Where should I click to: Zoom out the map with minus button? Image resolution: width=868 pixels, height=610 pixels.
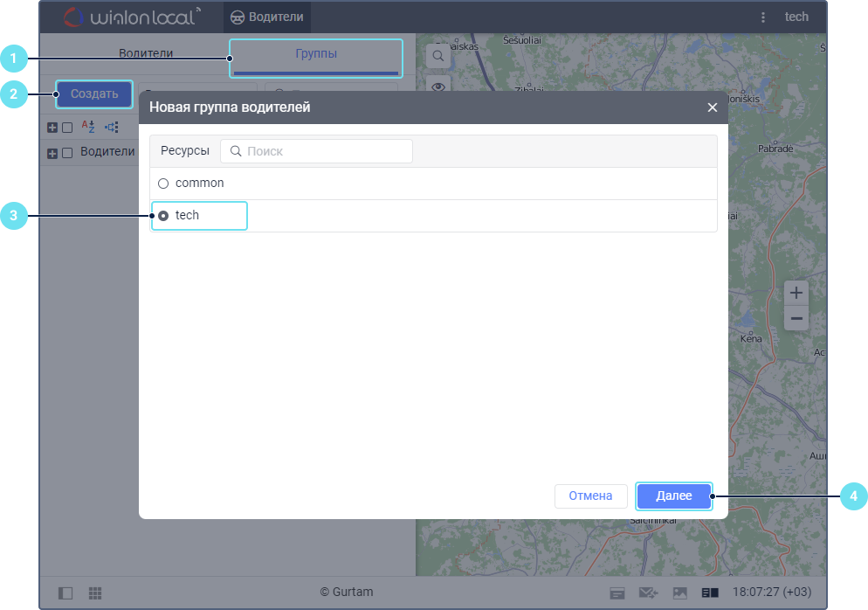(x=796, y=319)
